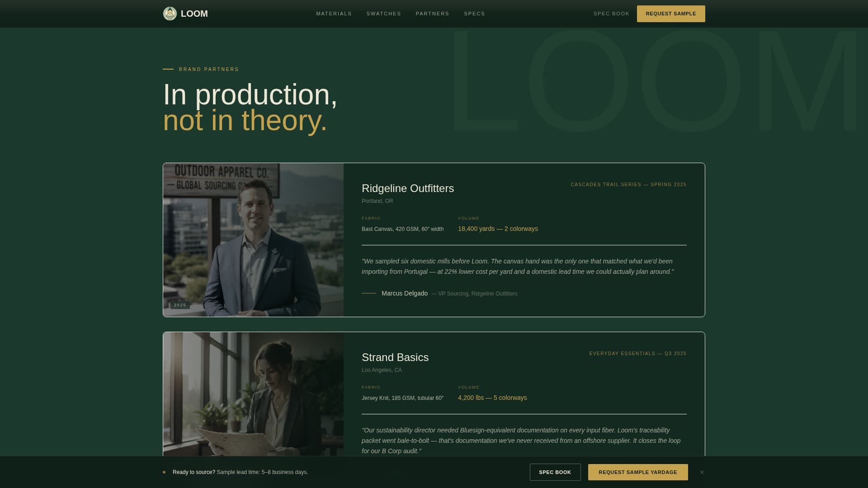Click the LOOM wordmark text
This screenshot has width=868, height=488.
tap(194, 14)
